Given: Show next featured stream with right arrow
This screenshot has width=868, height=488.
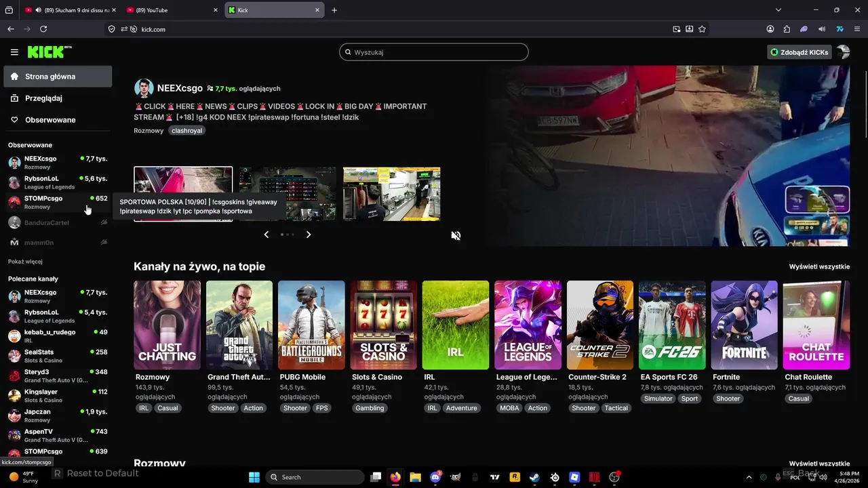Looking at the screenshot, I should (x=309, y=235).
